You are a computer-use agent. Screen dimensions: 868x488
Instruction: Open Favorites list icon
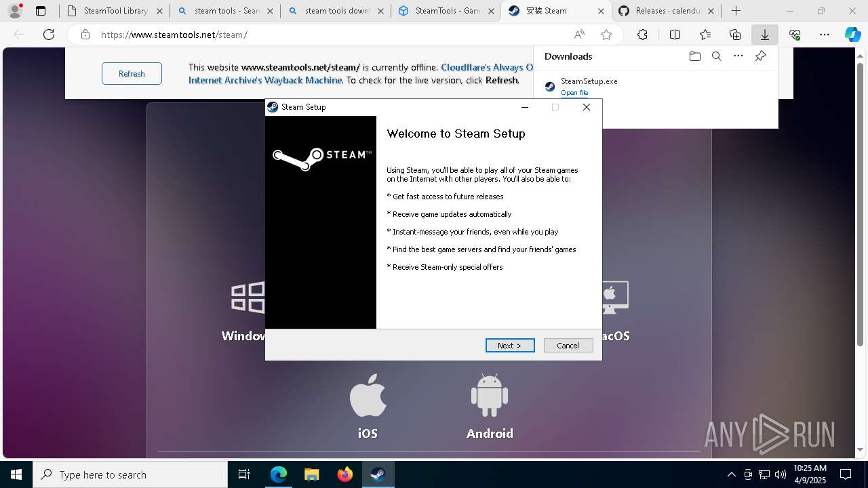[705, 35]
